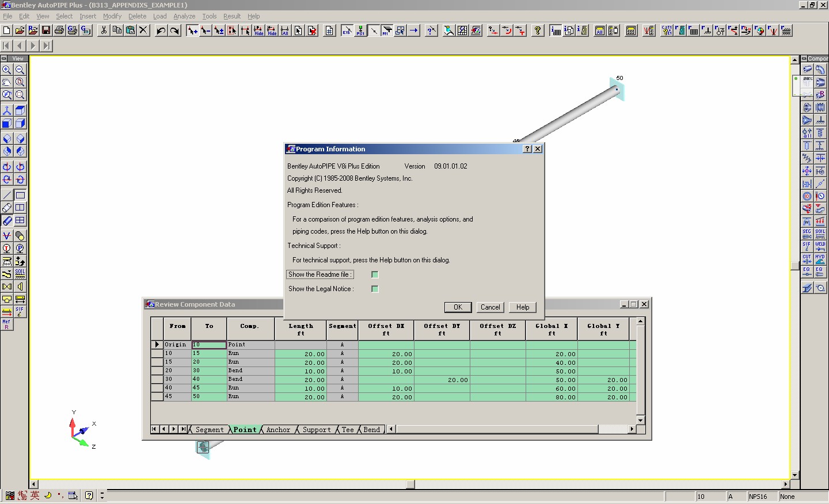Click the Ref R icon in View toolbar
The image size is (829, 504).
(x=7, y=324)
